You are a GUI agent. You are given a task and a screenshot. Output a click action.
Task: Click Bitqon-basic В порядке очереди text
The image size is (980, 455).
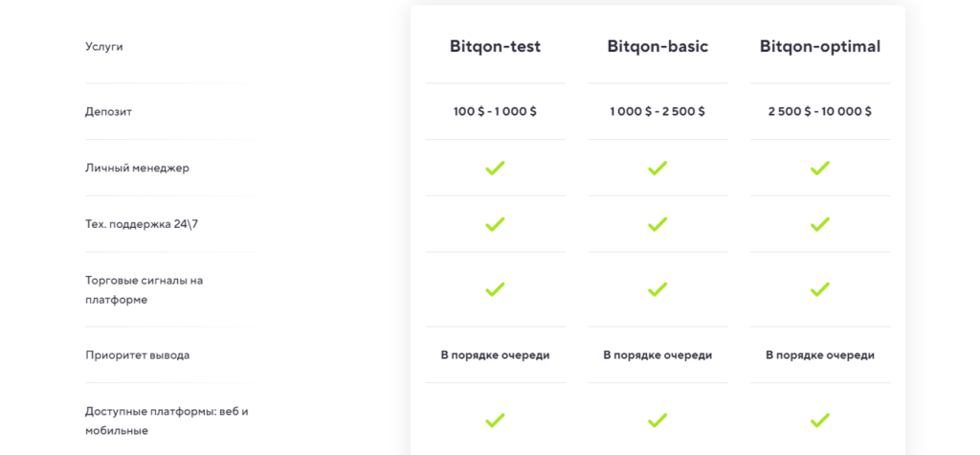pos(657,354)
